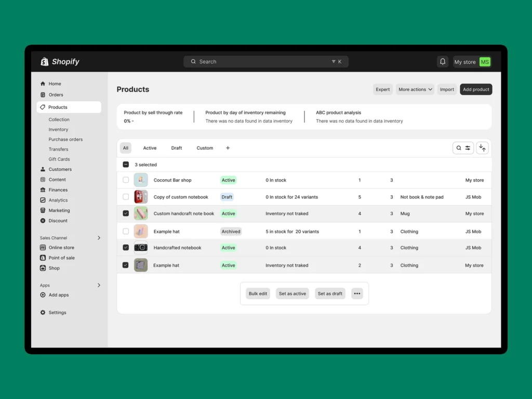This screenshot has height=399, width=532.
Task: Click the Shopify logo icon
Action: [45, 61]
